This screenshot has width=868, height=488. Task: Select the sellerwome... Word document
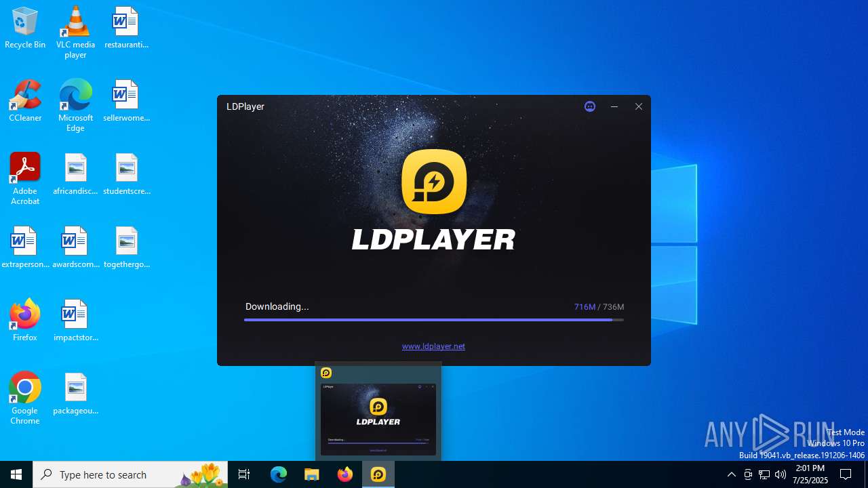pos(126,102)
